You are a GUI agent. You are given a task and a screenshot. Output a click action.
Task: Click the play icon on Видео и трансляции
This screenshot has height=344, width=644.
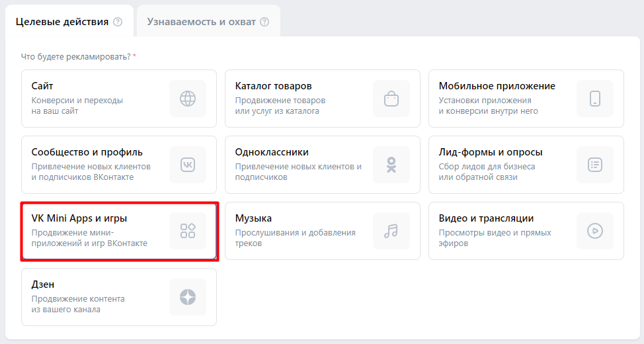tap(595, 231)
